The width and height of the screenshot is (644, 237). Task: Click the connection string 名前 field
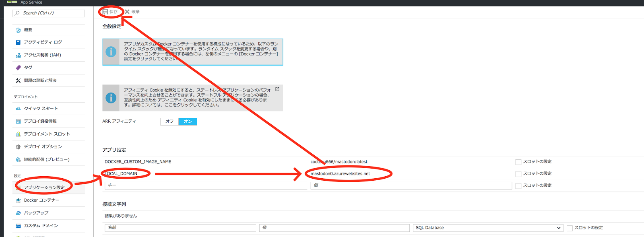pos(180,228)
